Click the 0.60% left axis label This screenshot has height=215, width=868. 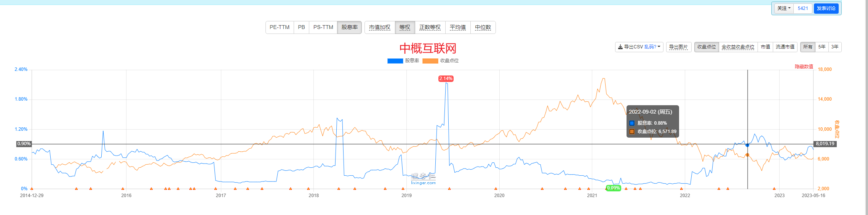click(21, 159)
